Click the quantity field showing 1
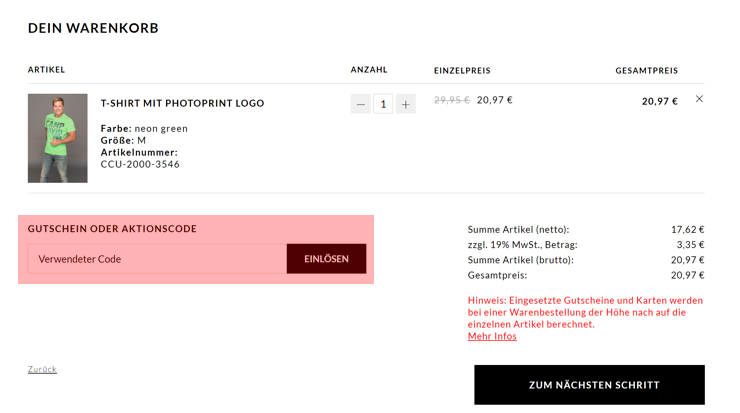The height and width of the screenshot is (413, 740). coord(383,104)
